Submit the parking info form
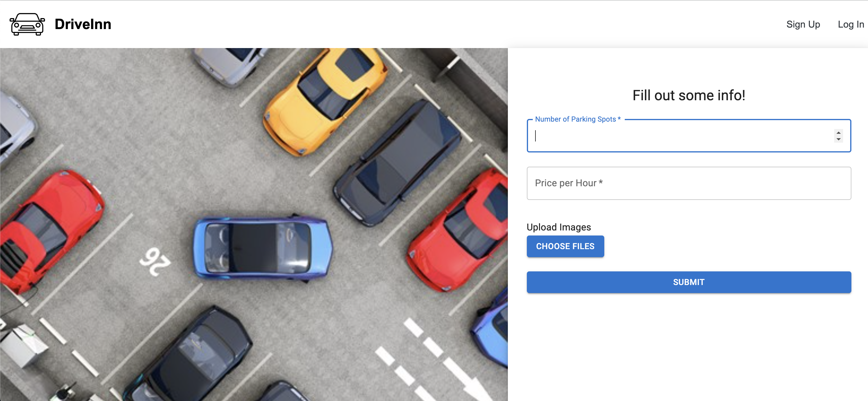868x401 pixels. [x=689, y=282]
